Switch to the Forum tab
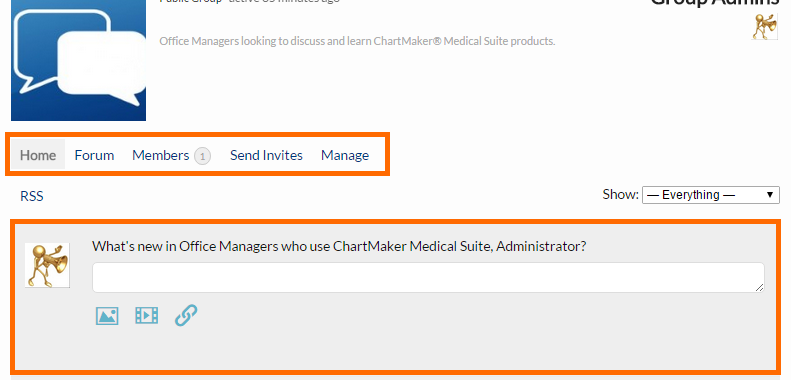This screenshot has width=791, height=380. pyautogui.click(x=94, y=155)
